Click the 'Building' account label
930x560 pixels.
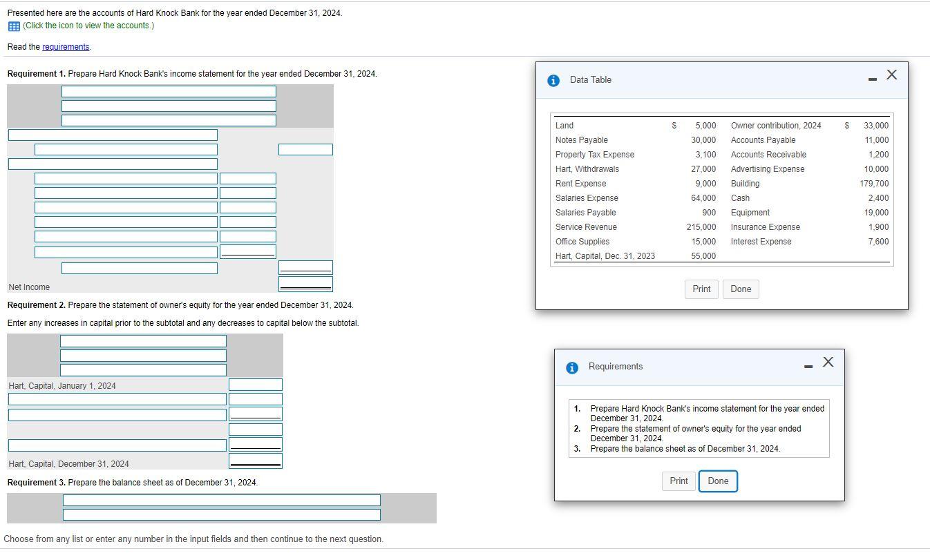pos(745,184)
